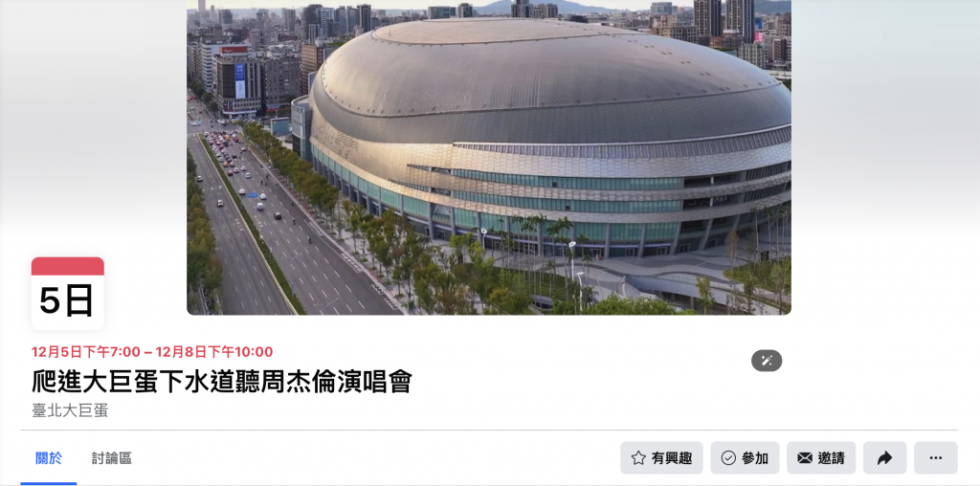980x486 pixels.
Task: Click the 5日 calendar date icon
Action: [x=68, y=293]
